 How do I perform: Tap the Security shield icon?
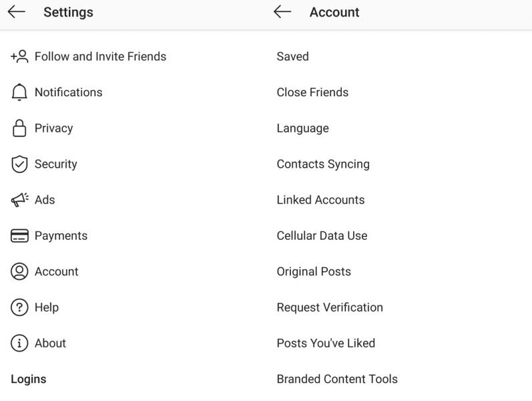19,164
